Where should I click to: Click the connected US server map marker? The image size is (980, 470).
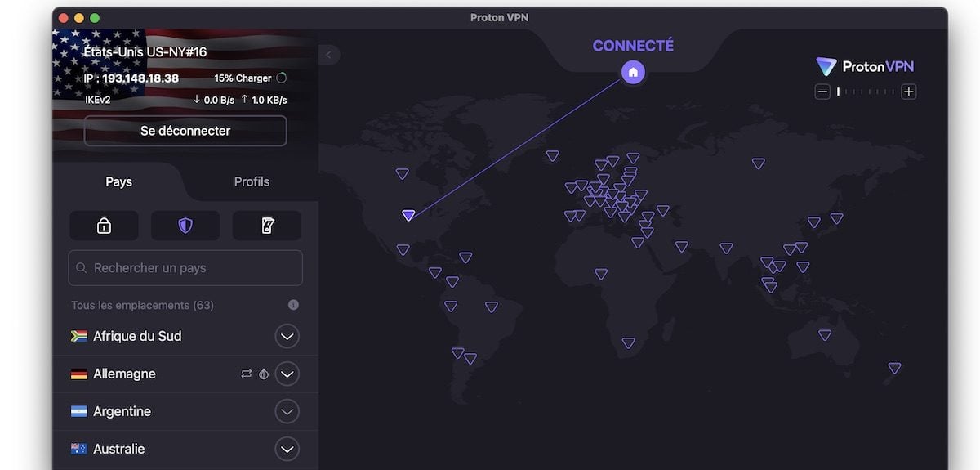point(408,215)
